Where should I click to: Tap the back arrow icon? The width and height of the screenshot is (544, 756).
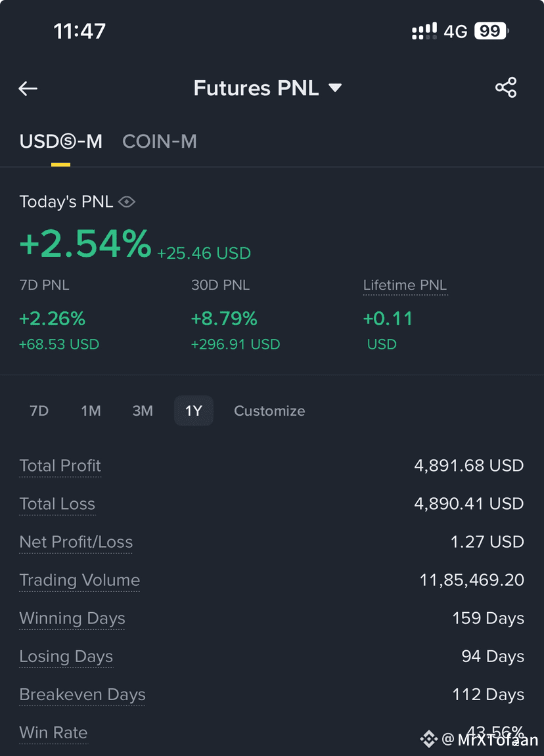(28, 88)
